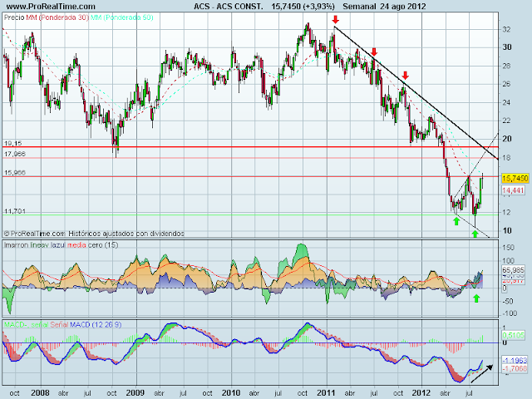
Task: Select the 'Precio' legend label
Action: tap(14, 17)
